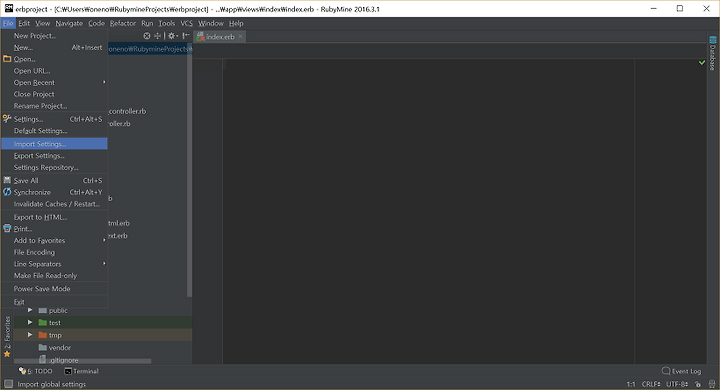
Task: Open the View menu
Action: click(x=42, y=23)
